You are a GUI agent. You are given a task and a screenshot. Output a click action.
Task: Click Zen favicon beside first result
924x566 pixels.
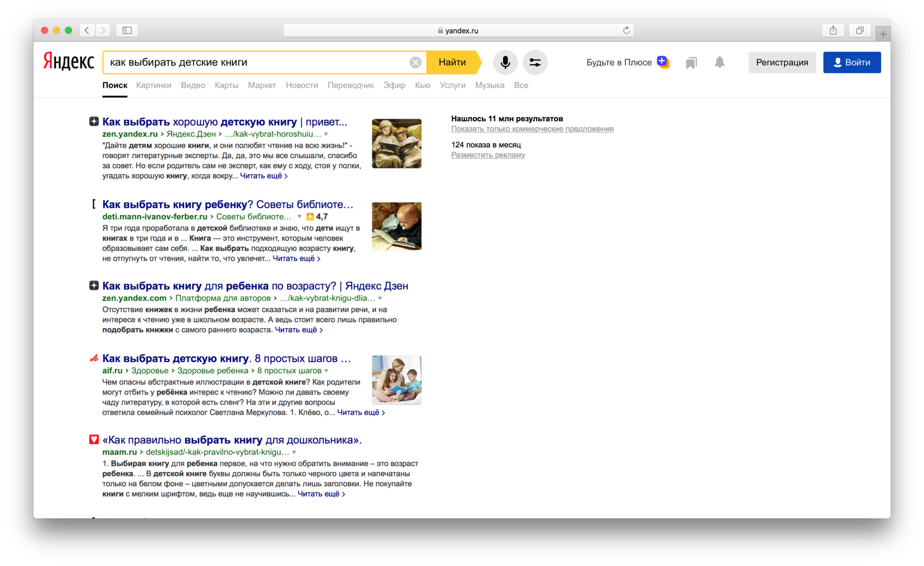[94, 121]
